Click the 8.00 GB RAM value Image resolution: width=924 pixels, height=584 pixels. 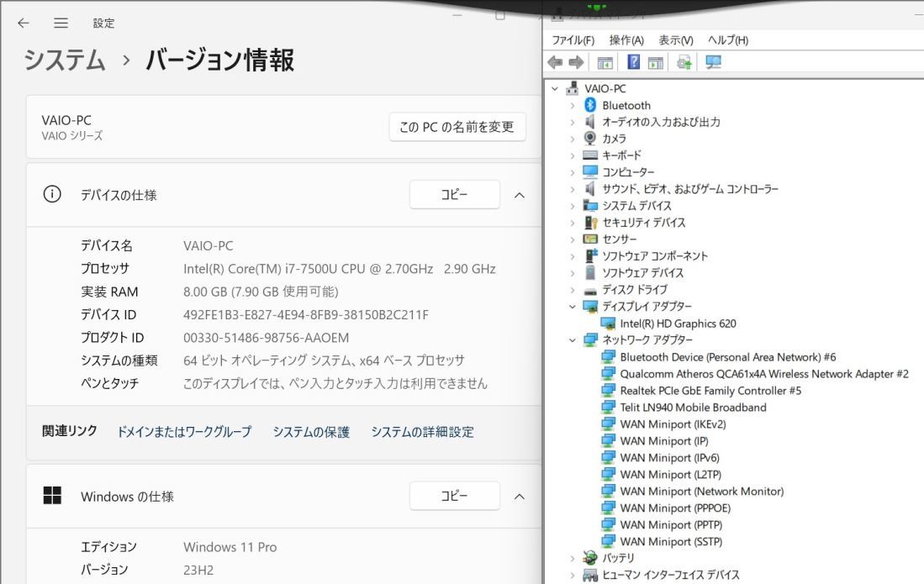click(261, 292)
